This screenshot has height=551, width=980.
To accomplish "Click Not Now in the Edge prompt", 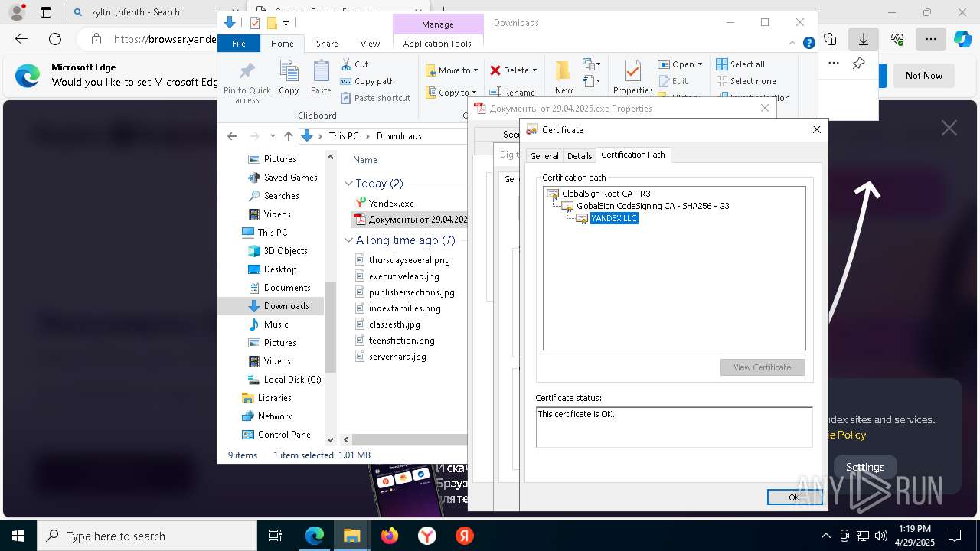I will pyautogui.click(x=924, y=75).
